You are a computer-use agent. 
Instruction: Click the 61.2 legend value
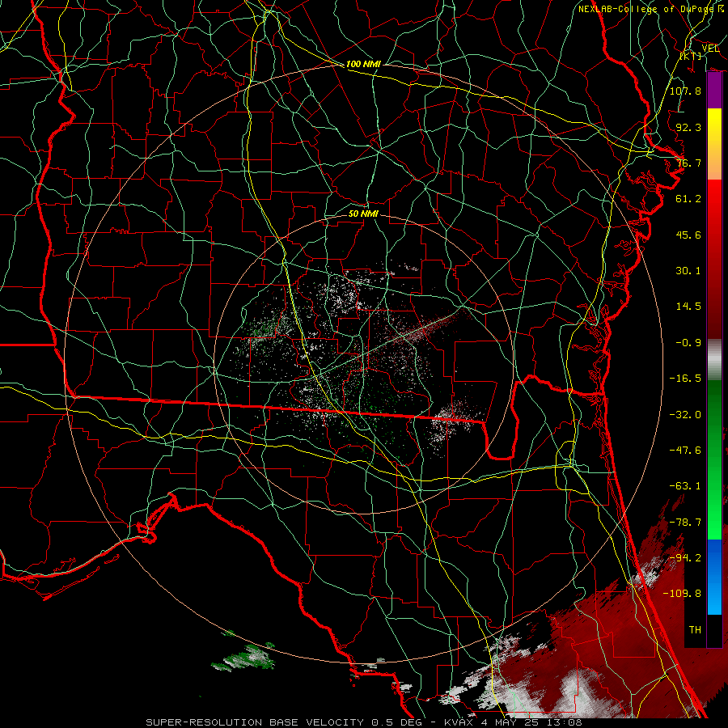[x=688, y=199]
